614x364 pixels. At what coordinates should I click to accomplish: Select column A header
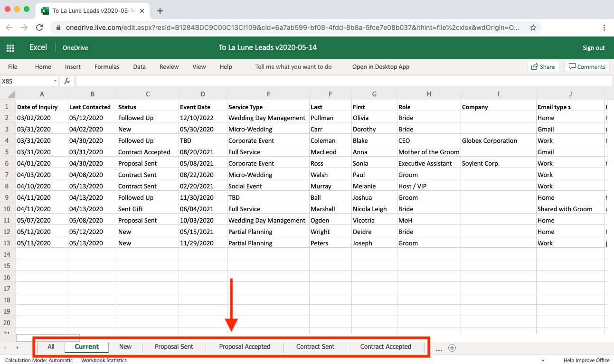(x=42, y=94)
